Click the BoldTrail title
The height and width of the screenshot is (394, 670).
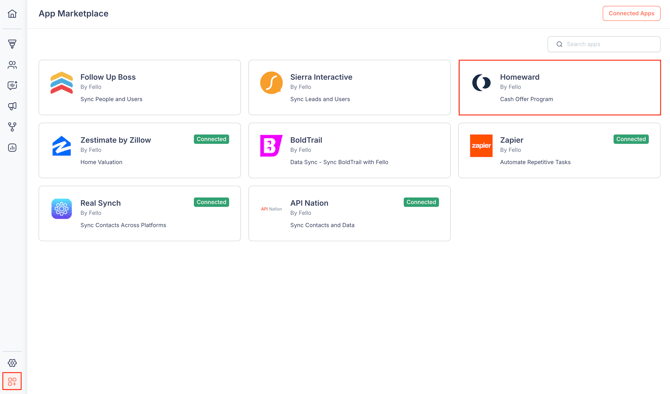(306, 140)
